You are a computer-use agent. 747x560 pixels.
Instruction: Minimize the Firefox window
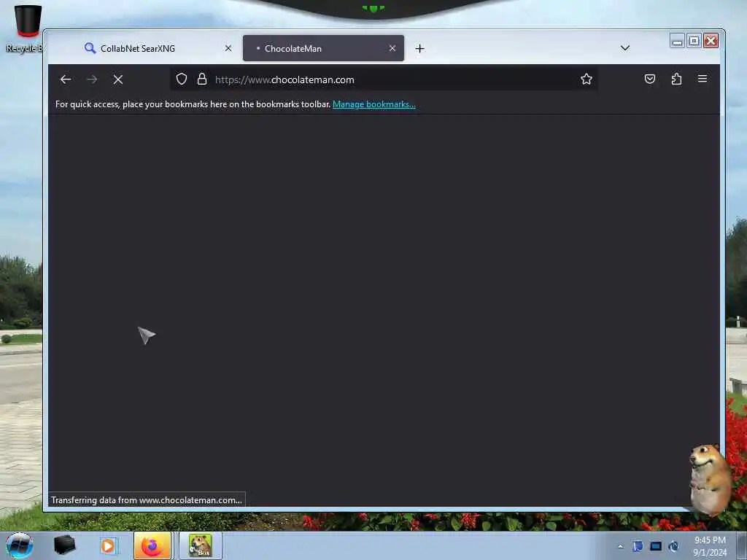coord(677,42)
